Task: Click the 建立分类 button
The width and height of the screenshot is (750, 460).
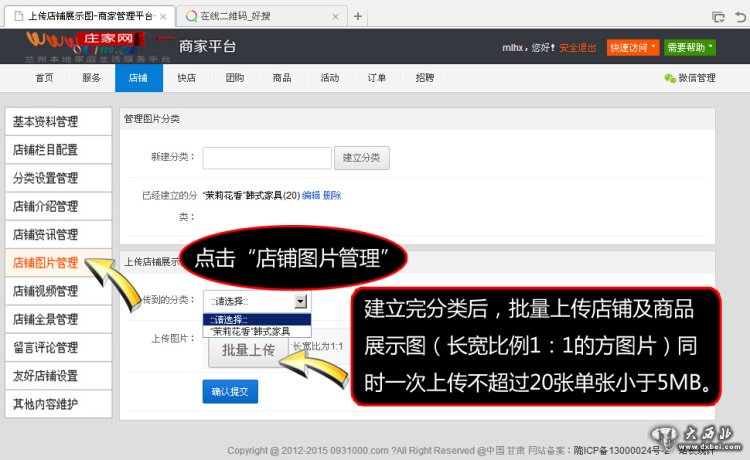Action: [x=361, y=157]
